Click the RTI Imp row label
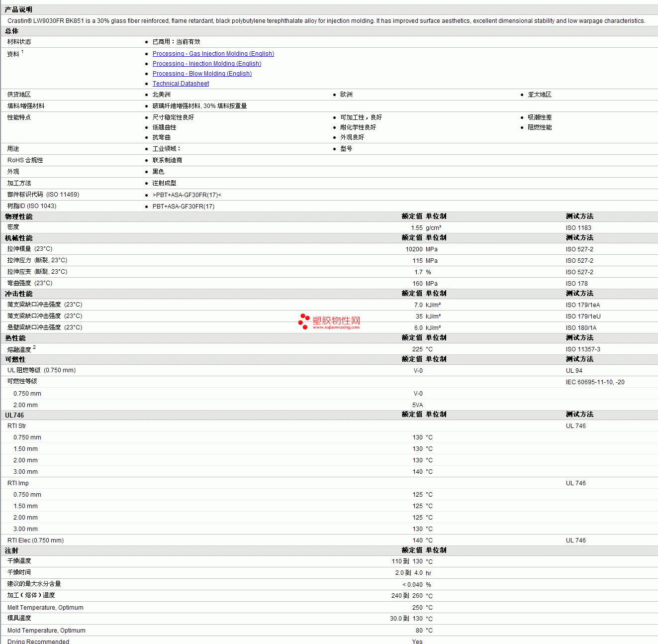Image resolution: width=658 pixels, height=644 pixels. 18,483
